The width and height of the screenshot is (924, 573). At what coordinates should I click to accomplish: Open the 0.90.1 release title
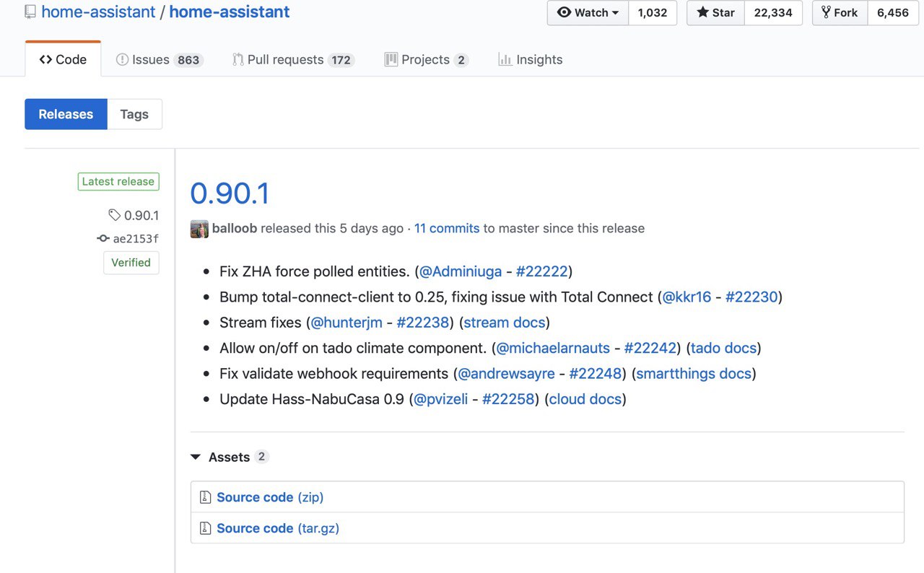click(230, 193)
